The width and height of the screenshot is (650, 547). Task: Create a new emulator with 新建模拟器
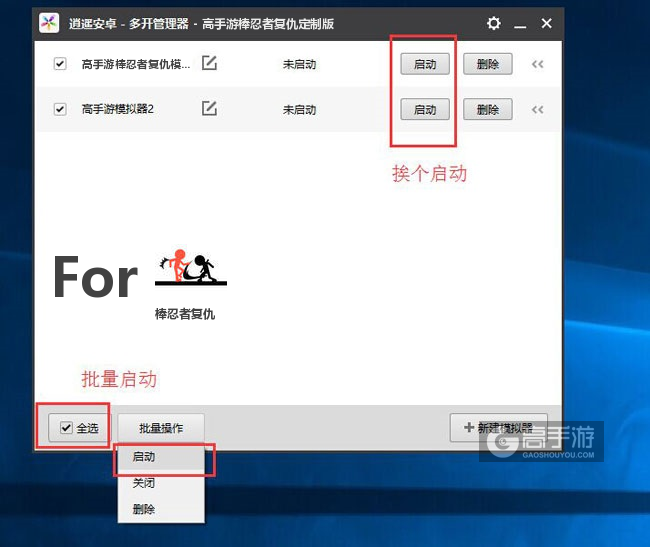click(499, 428)
